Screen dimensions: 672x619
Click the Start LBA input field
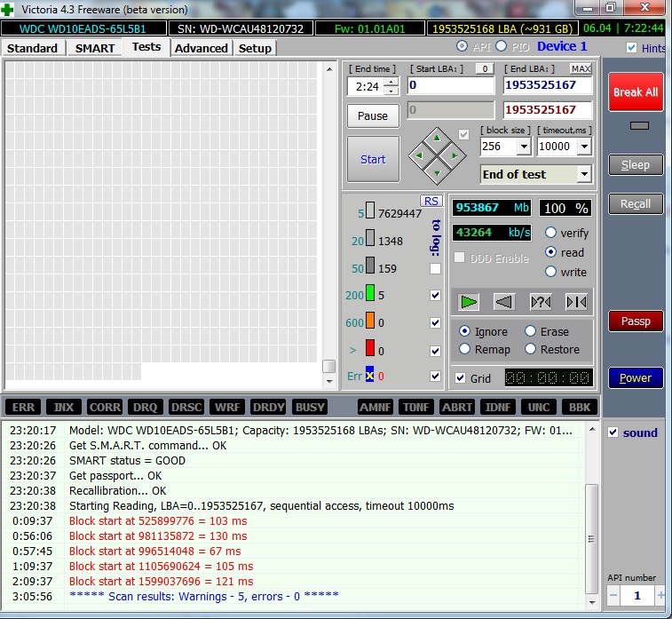click(x=451, y=86)
